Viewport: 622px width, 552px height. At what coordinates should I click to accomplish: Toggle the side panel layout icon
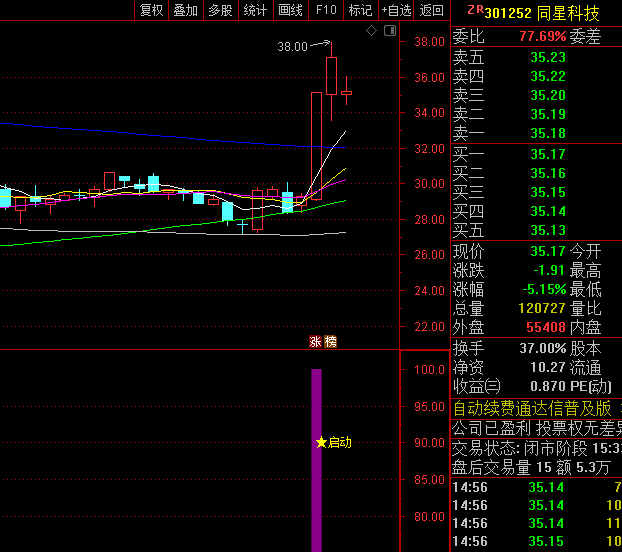(390, 31)
